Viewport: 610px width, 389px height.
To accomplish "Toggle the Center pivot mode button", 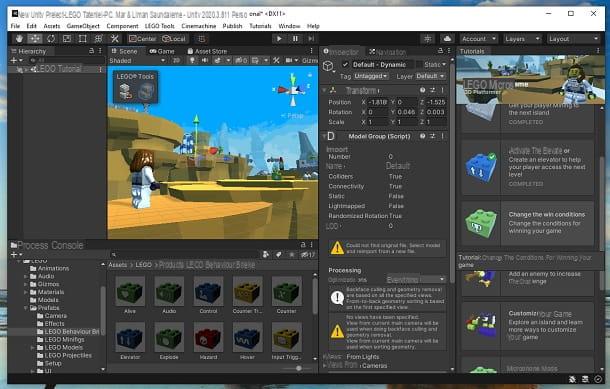I will point(142,39).
